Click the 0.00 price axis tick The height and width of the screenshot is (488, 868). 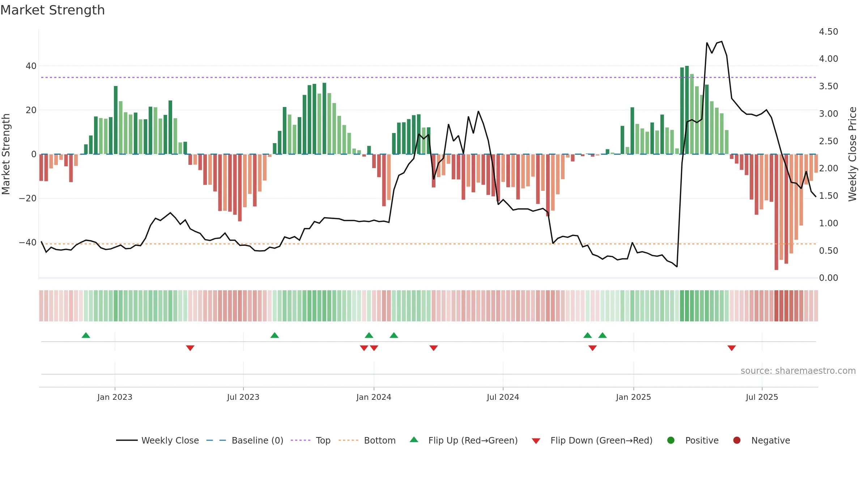(x=829, y=278)
